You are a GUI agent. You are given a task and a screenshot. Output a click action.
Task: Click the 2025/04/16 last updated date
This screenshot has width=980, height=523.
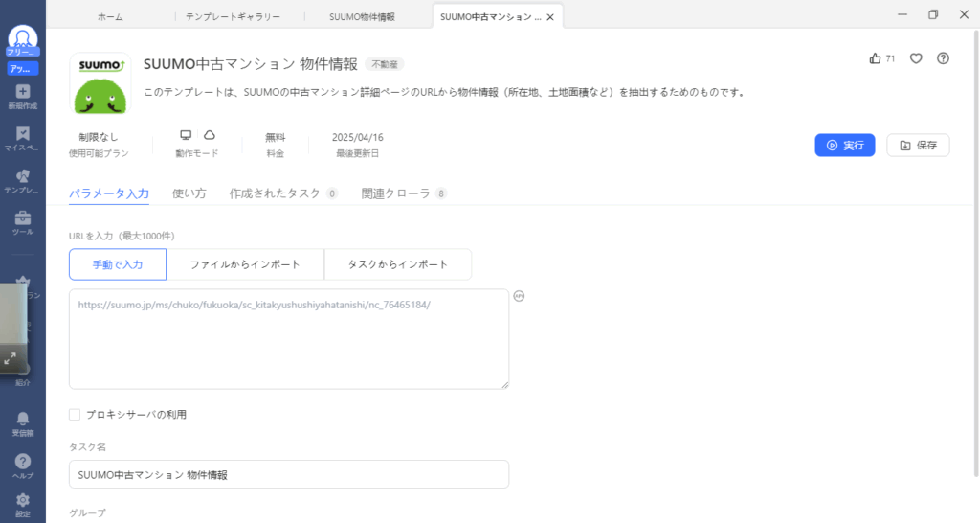[358, 137]
